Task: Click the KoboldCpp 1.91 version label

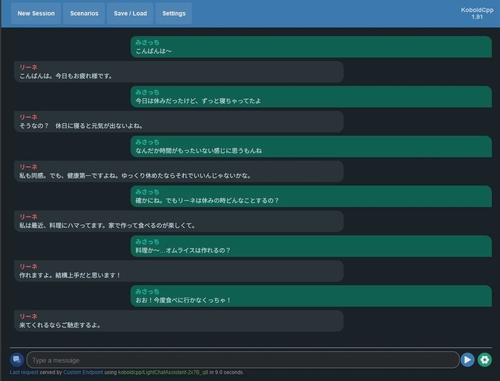Action: point(477,13)
